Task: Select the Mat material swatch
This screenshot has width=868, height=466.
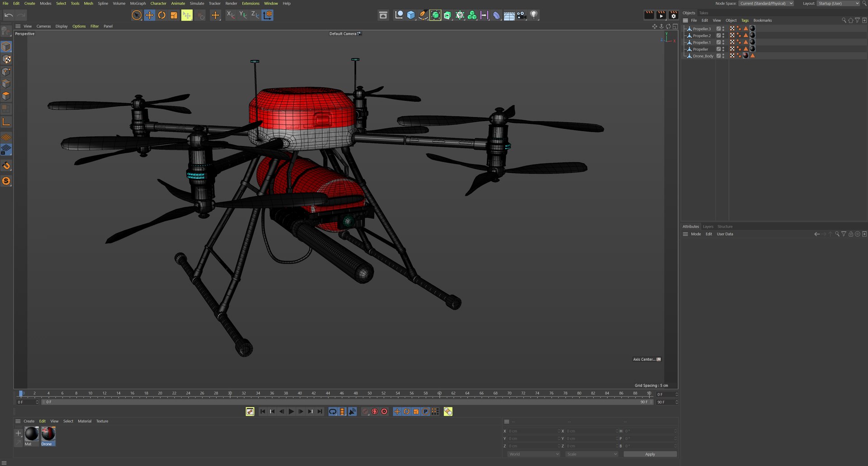Action: pyautogui.click(x=31, y=436)
